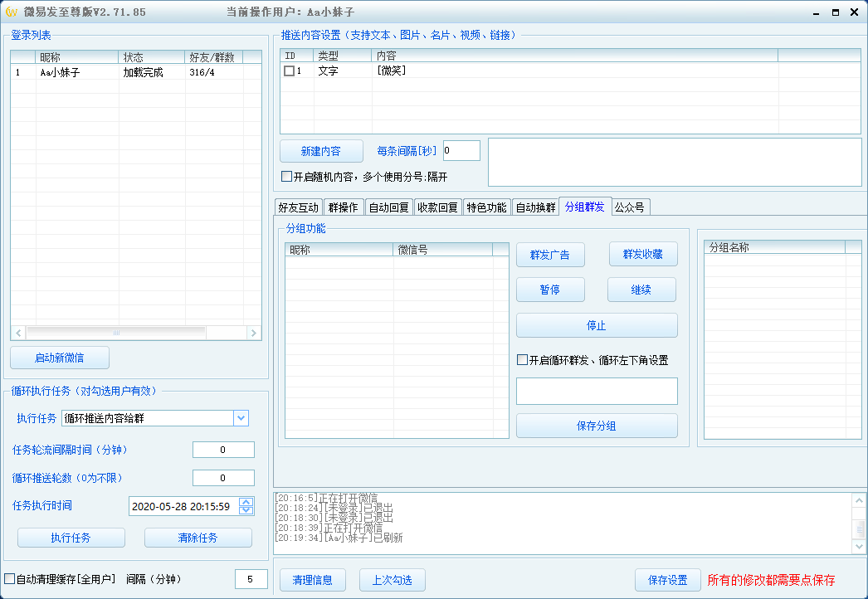
Task: Switch to the 好友互动 tab
Action: point(298,207)
